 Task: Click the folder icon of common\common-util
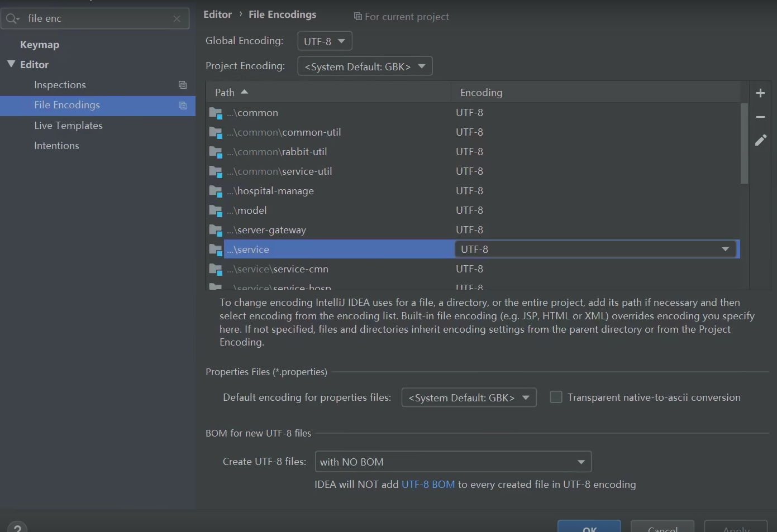point(216,132)
